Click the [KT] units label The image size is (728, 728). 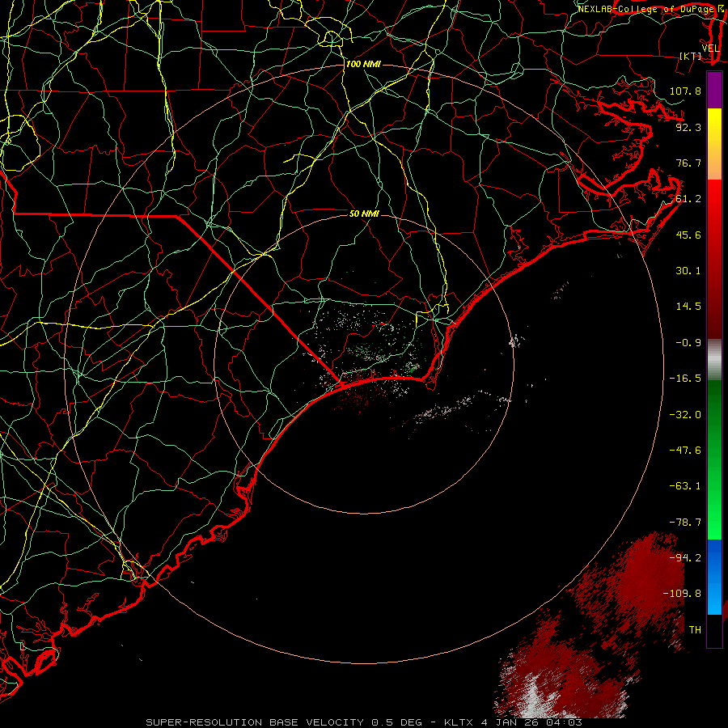pyautogui.click(x=690, y=56)
